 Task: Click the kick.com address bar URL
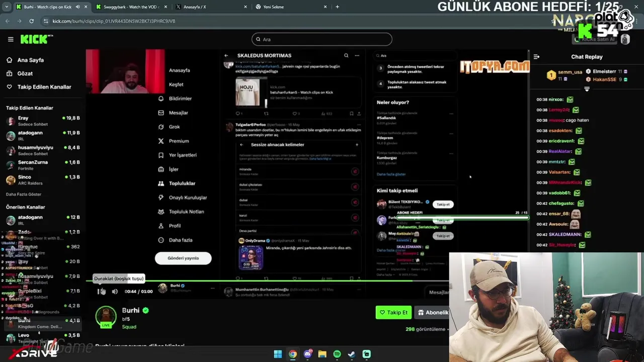pyautogui.click(x=114, y=21)
